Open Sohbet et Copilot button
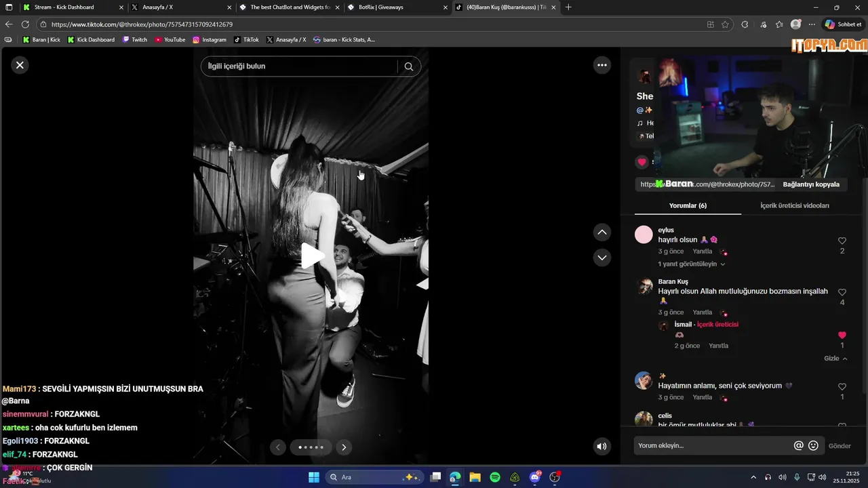Screen dimensions: 868x488 [x=843, y=24]
